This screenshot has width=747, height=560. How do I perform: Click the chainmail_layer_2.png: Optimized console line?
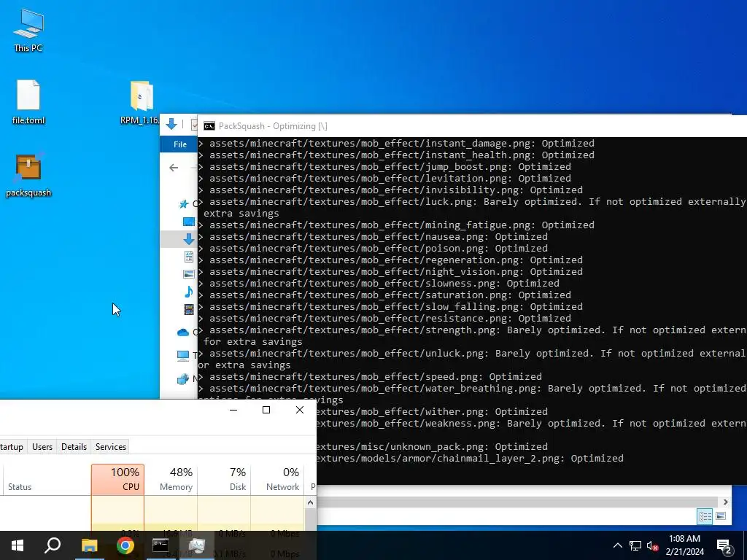[471, 458]
